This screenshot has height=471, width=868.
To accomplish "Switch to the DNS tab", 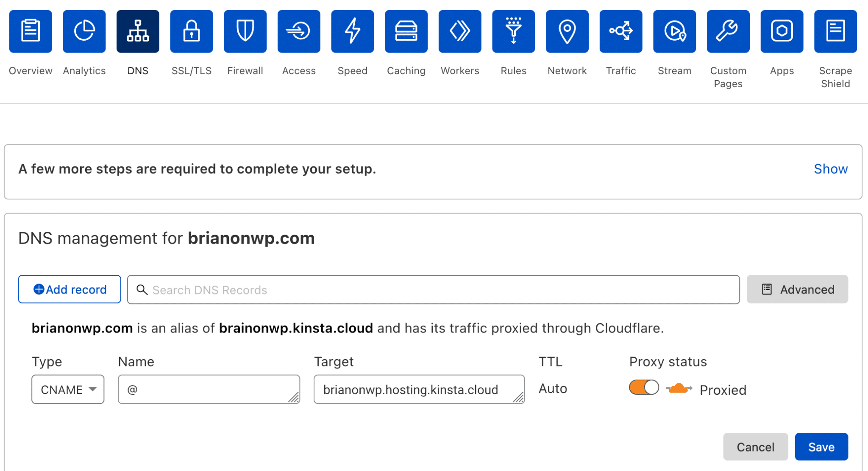I will (x=138, y=31).
